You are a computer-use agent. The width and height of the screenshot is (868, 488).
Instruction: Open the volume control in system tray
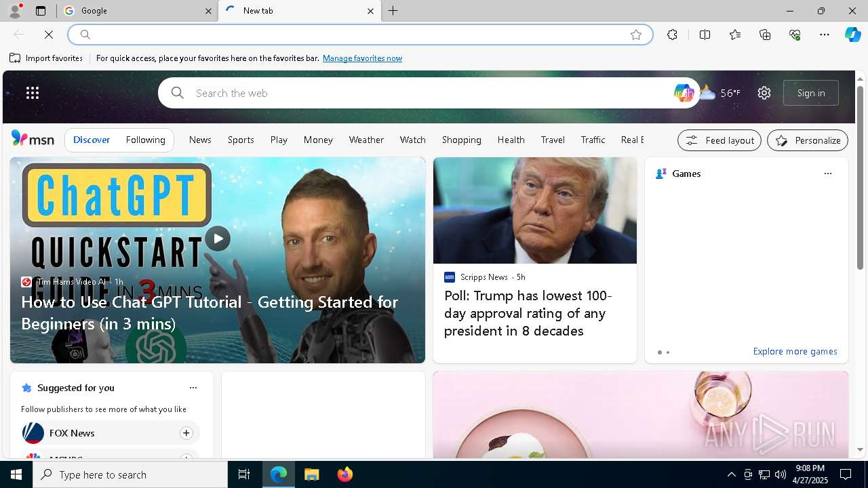point(780,474)
